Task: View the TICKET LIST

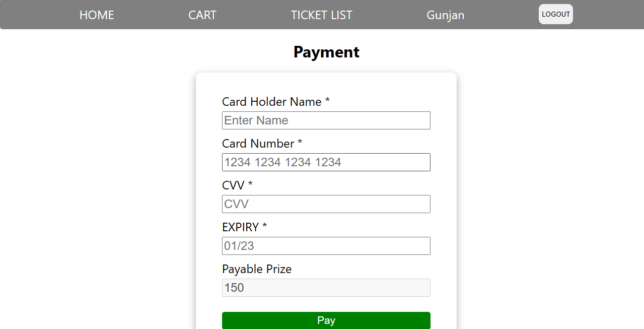Action: (321, 15)
